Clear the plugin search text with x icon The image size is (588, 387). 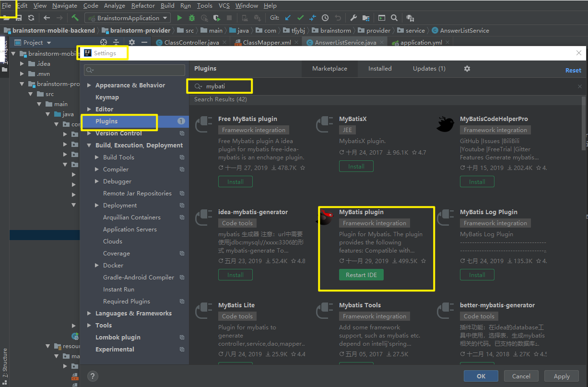pyautogui.click(x=580, y=86)
